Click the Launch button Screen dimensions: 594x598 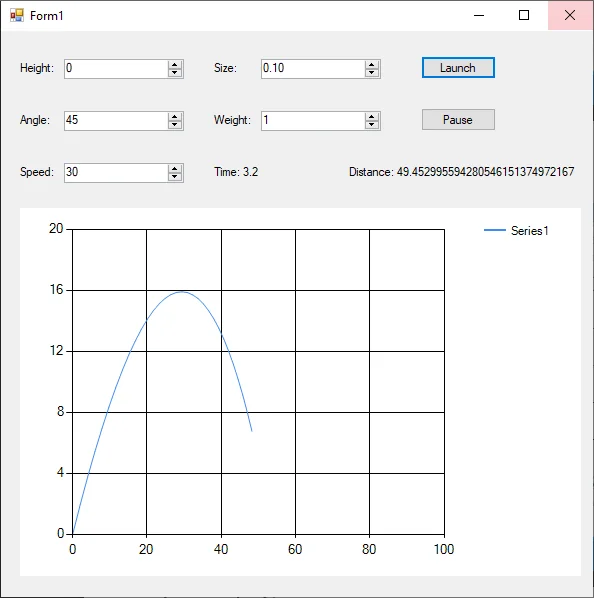[458, 68]
